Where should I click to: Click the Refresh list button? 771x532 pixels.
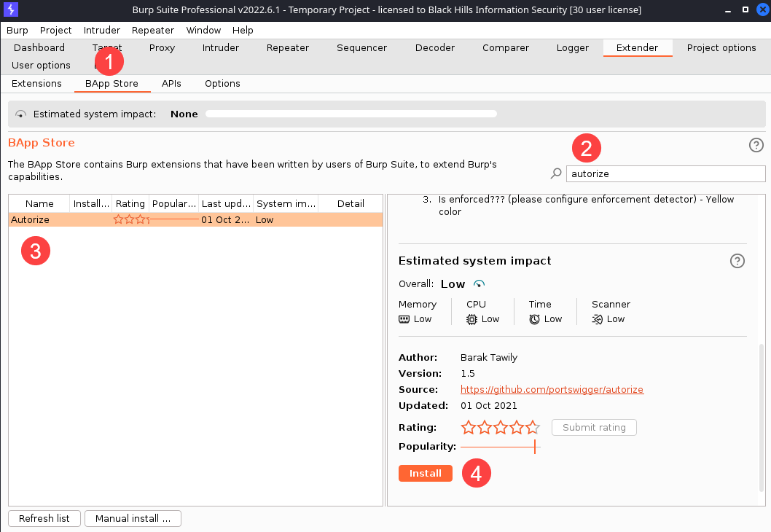(44, 518)
